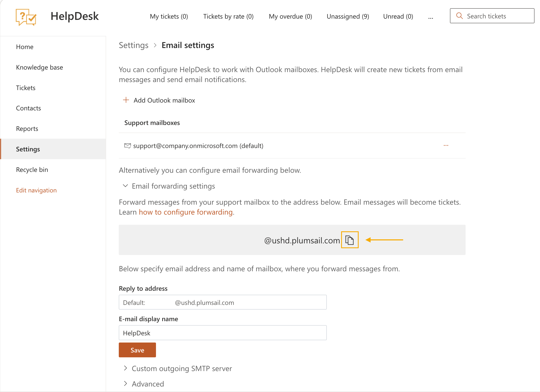
Task: Click the plus icon for Add Outlook mailbox
Action: (126, 100)
